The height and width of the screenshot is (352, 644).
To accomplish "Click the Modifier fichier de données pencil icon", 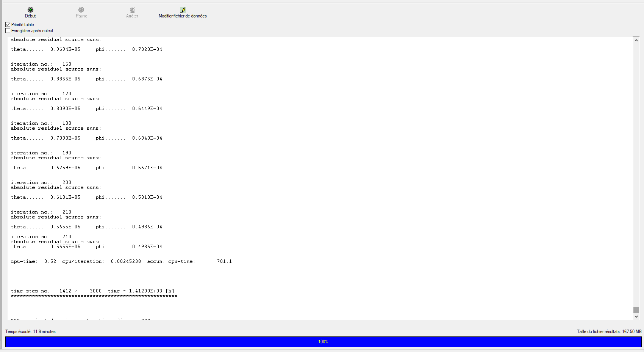I will pyautogui.click(x=183, y=10).
